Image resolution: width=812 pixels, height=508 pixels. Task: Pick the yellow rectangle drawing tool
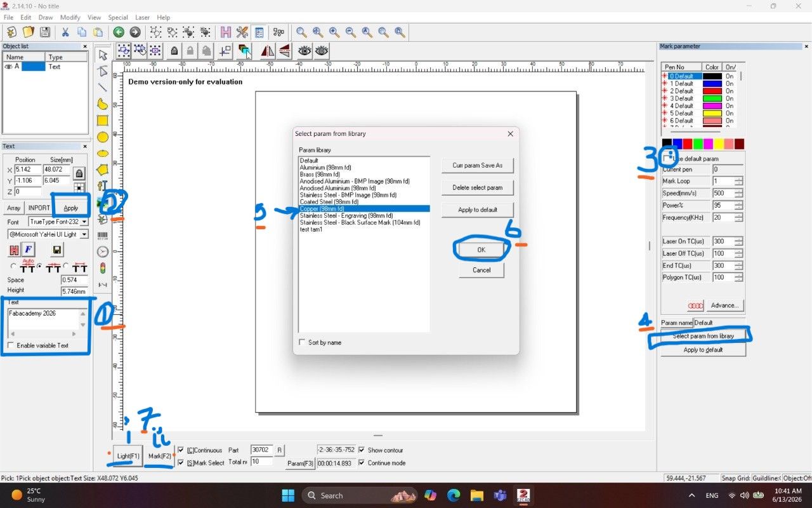click(x=102, y=120)
